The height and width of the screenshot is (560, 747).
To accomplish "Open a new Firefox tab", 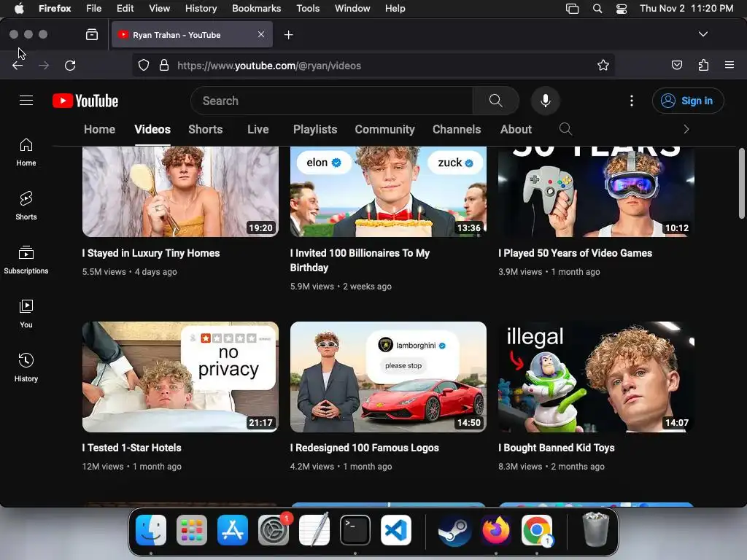I will click(x=288, y=35).
